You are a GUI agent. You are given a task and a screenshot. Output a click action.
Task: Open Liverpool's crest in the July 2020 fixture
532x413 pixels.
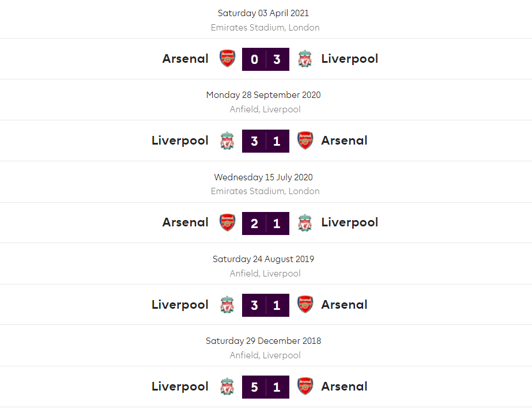coord(305,222)
